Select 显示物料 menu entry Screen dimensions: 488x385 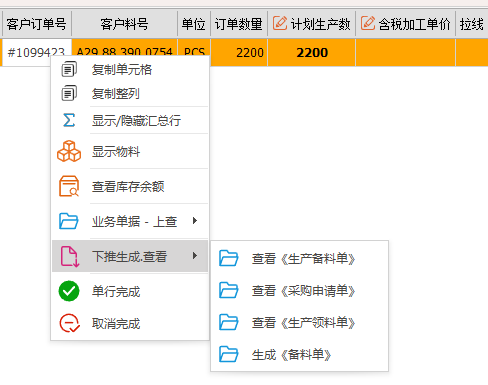(130, 151)
